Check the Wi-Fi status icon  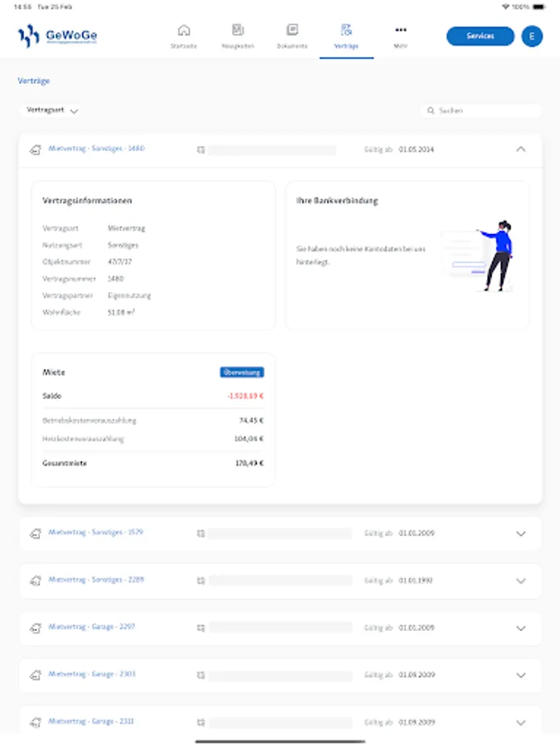505,7
